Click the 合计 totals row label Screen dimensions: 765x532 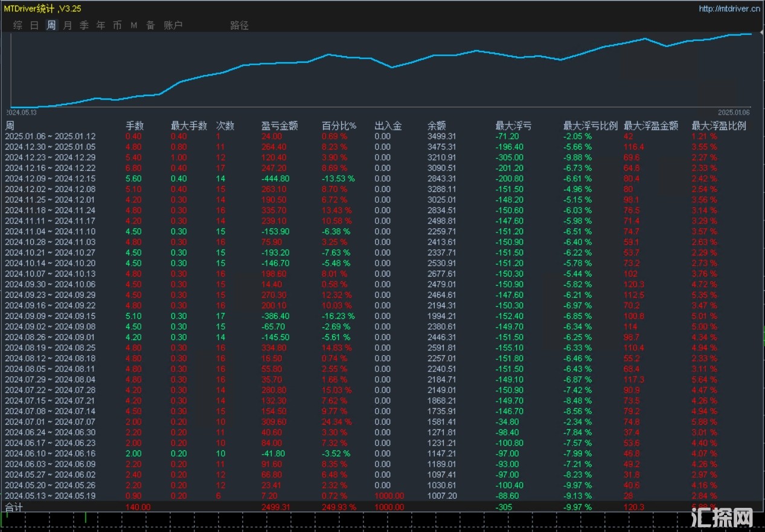pyautogui.click(x=13, y=507)
